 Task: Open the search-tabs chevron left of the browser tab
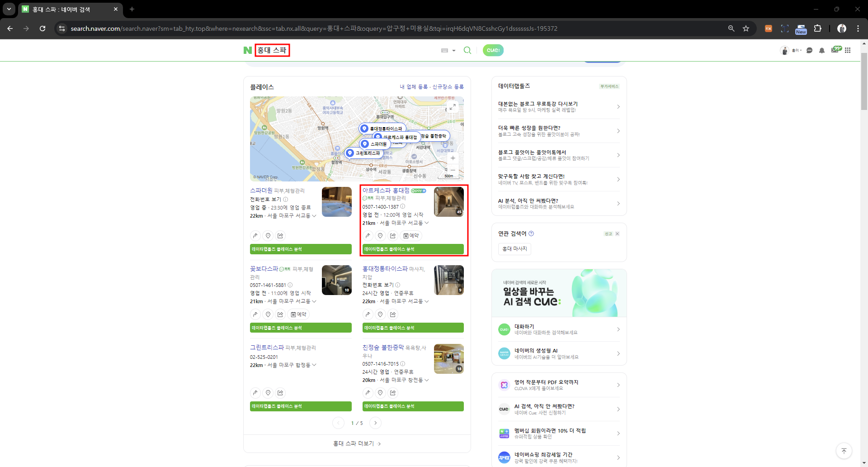tap(9, 9)
